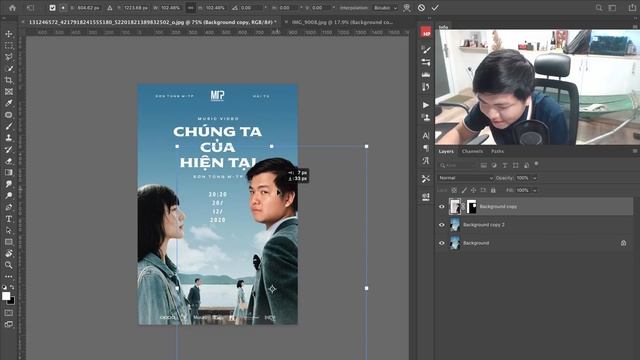640x360 pixels.
Task: Select the Rectangle shape tool
Action: 9,242
